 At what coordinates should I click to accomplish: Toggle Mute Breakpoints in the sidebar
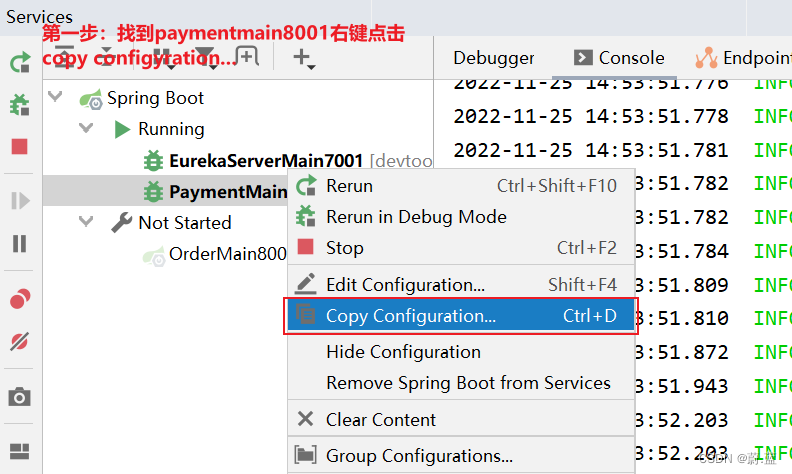pos(20,342)
